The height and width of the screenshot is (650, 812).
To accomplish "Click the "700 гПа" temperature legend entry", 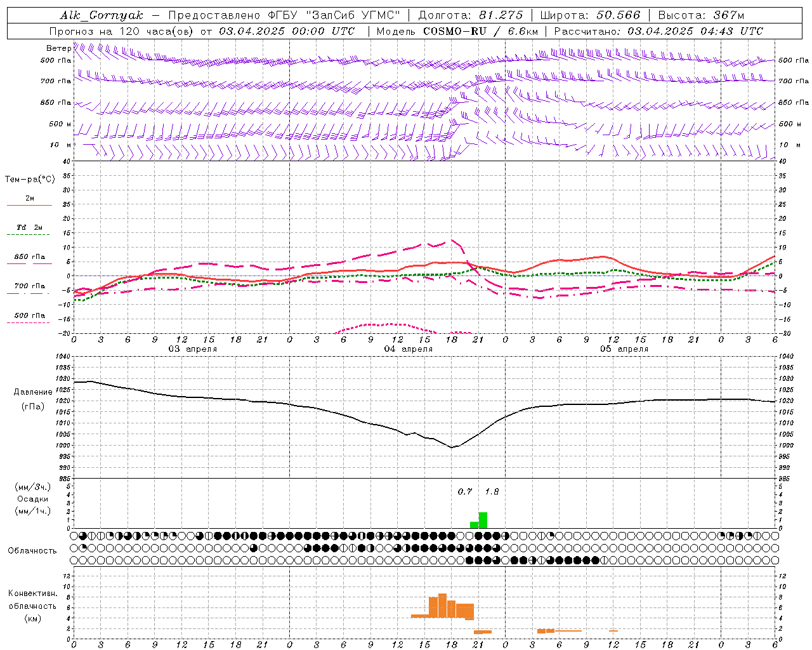I will [29, 286].
